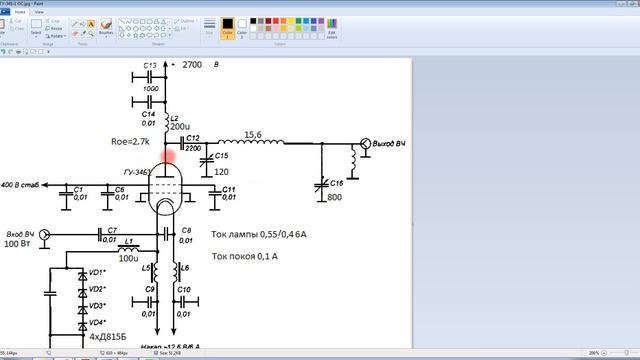The image size is (640, 360).
Task: Click the Crop command
Action: click(53, 21)
